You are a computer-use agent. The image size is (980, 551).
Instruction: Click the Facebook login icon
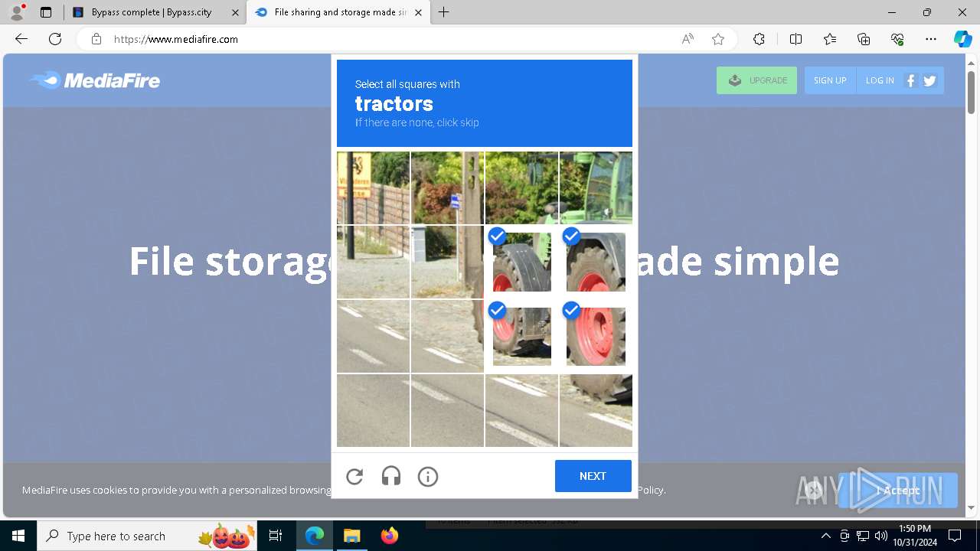point(910,80)
